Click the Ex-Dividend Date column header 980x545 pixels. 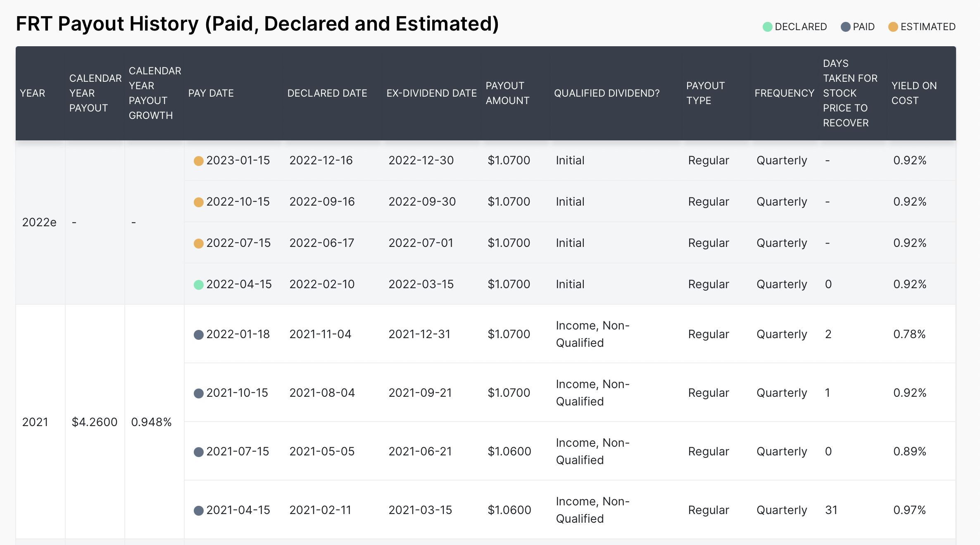[431, 93]
